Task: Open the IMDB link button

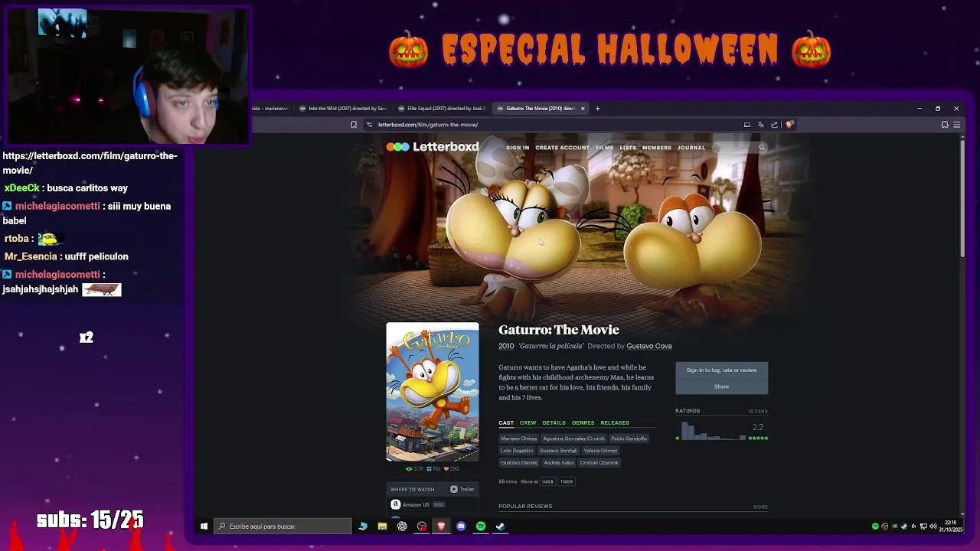Action: pos(547,481)
